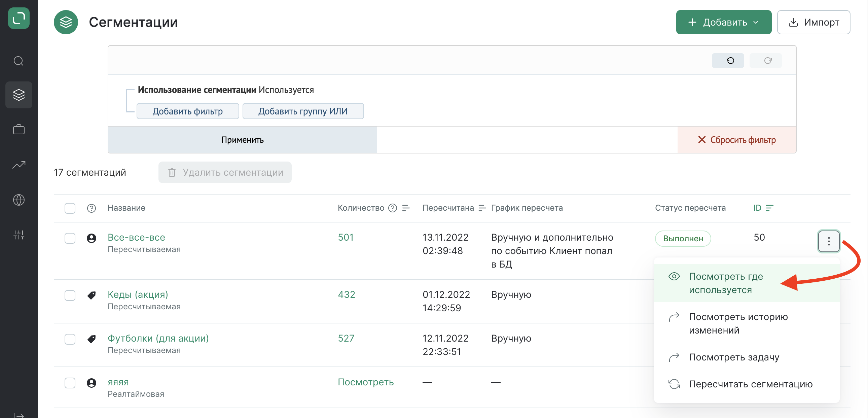Choose Посмотреть историю изменений in the menu
The height and width of the screenshot is (418, 868).
(x=746, y=324)
